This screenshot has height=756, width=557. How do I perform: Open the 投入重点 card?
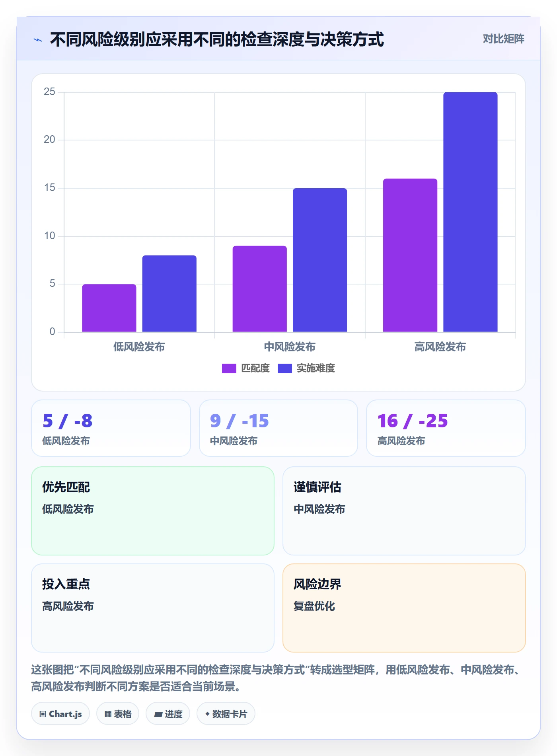(x=153, y=608)
